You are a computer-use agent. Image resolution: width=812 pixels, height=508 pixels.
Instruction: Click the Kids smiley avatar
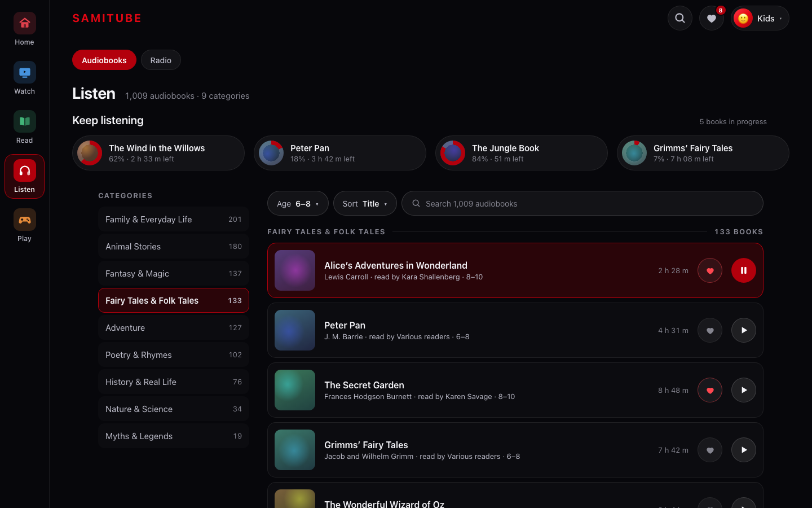pyautogui.click(x=743, y=18)
